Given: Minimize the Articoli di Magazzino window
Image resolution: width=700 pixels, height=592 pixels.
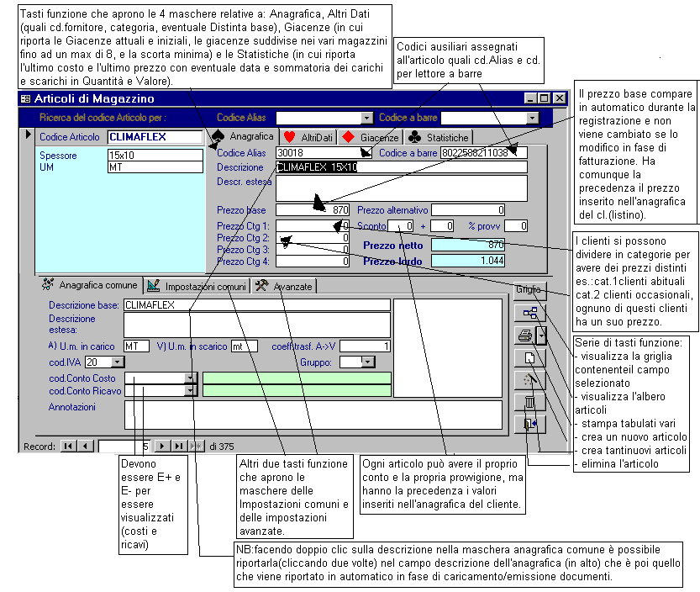Looking at the screenshot, I should (x=530, y=98).
